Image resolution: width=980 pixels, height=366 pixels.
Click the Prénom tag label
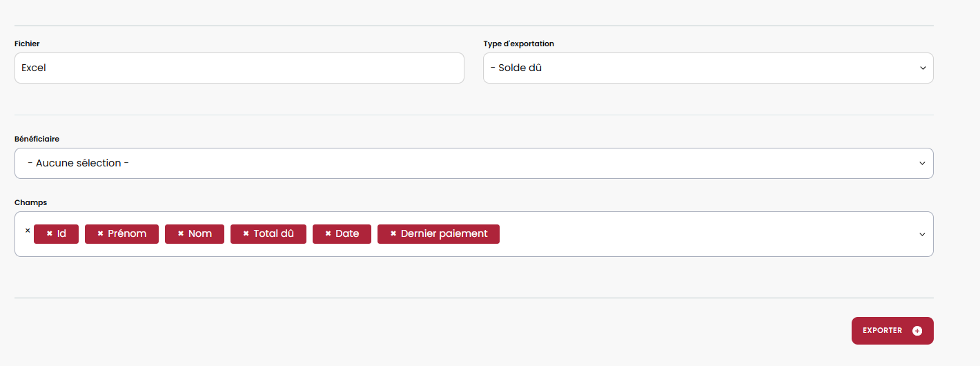[x=127, y=234]
